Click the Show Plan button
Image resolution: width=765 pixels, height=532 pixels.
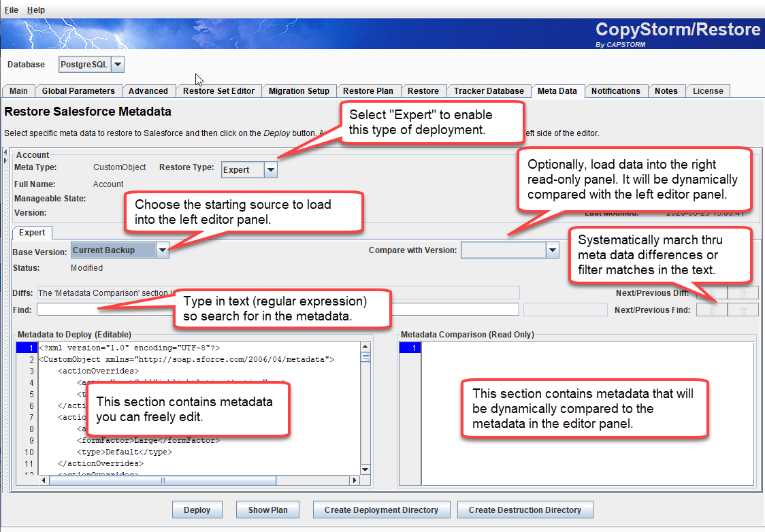(x=267, y=510)
